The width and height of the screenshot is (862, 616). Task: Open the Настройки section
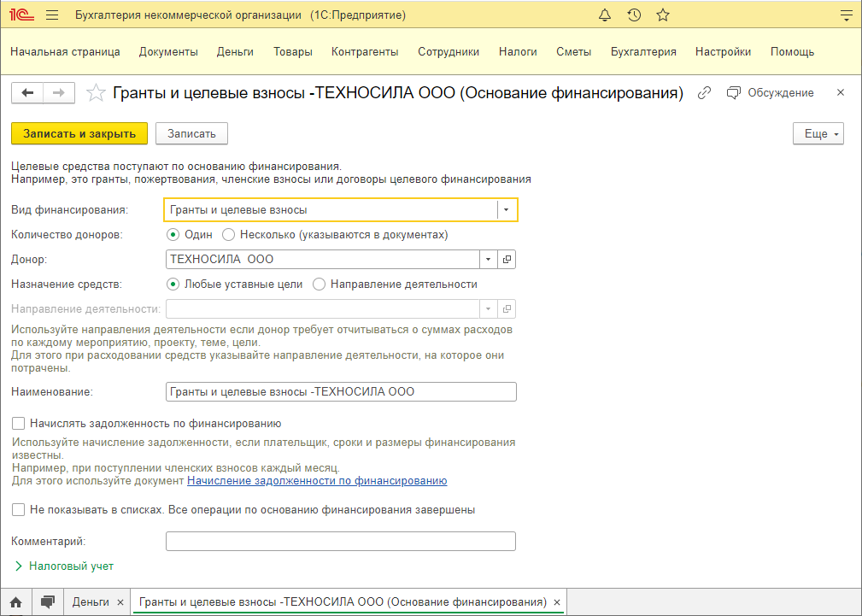coord(723,52)
